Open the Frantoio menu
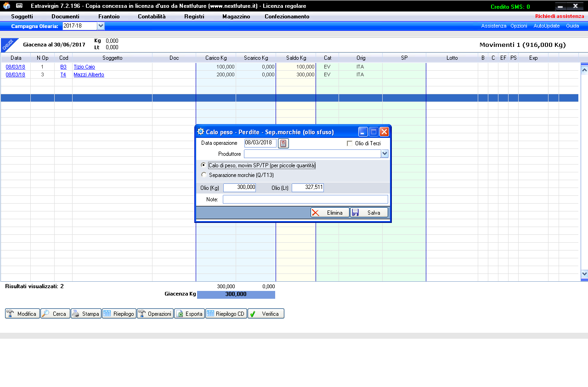588x387 pixels. (x=109, y=17)
